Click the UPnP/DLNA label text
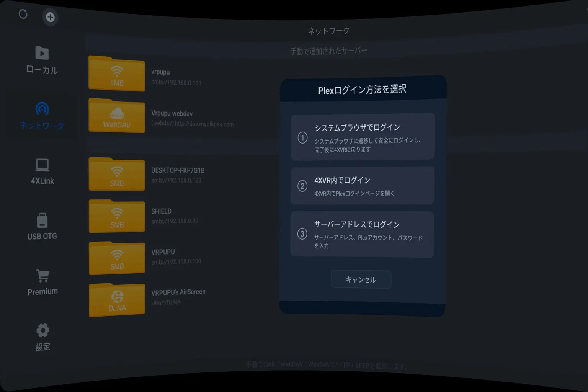Screen dimensions: 588x392 point(166,302)
